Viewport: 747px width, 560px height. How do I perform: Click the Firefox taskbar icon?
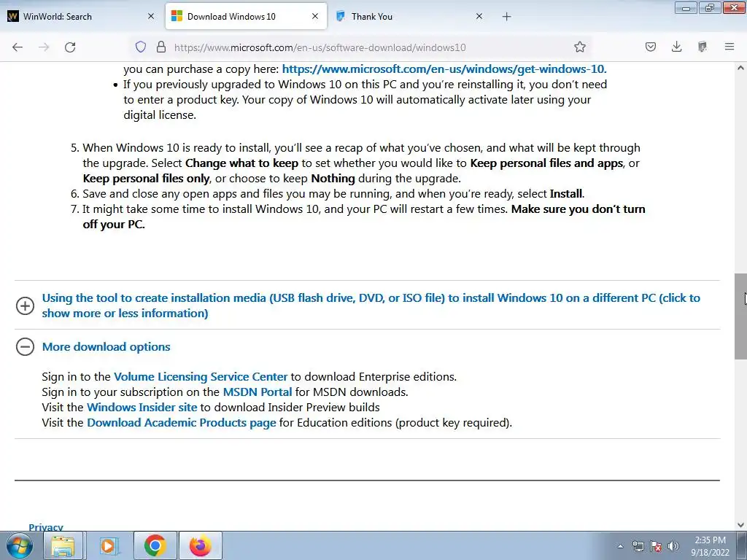click(200, 545)
